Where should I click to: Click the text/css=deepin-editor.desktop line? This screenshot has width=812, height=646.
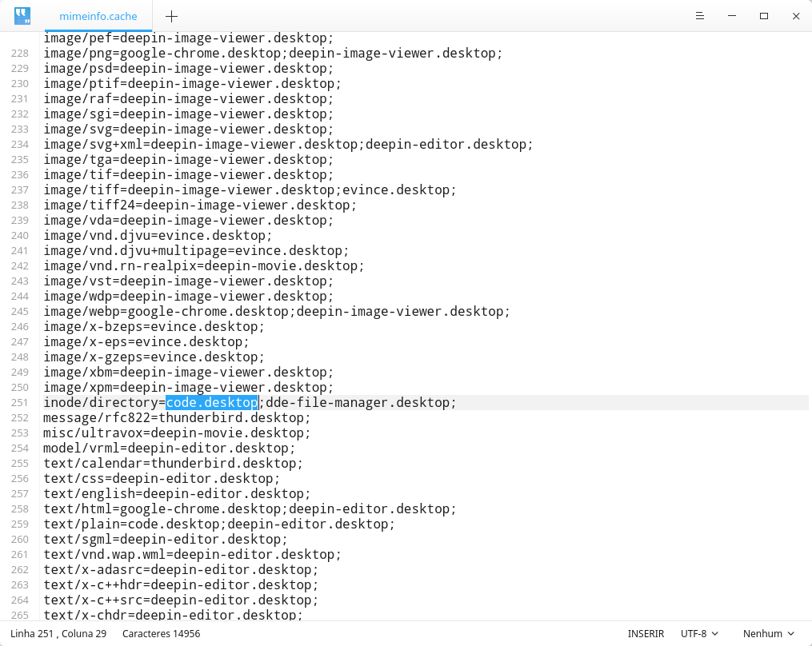tap(162, 478)
